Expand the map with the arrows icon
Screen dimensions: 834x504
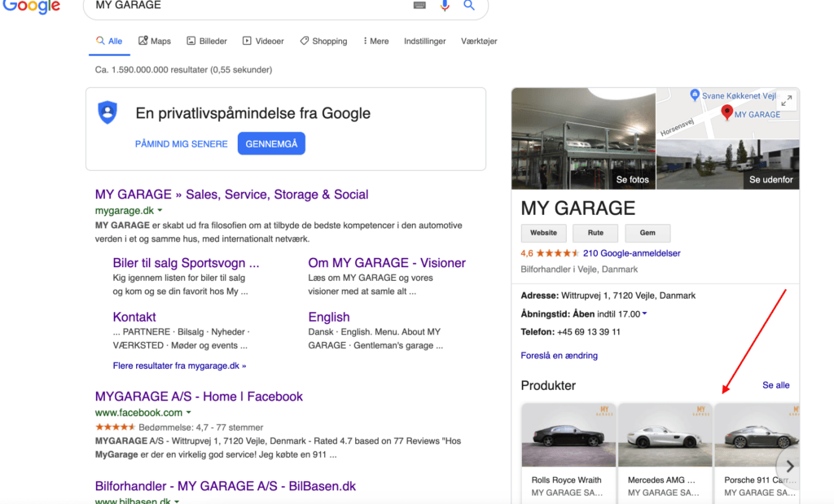point(787,100)
